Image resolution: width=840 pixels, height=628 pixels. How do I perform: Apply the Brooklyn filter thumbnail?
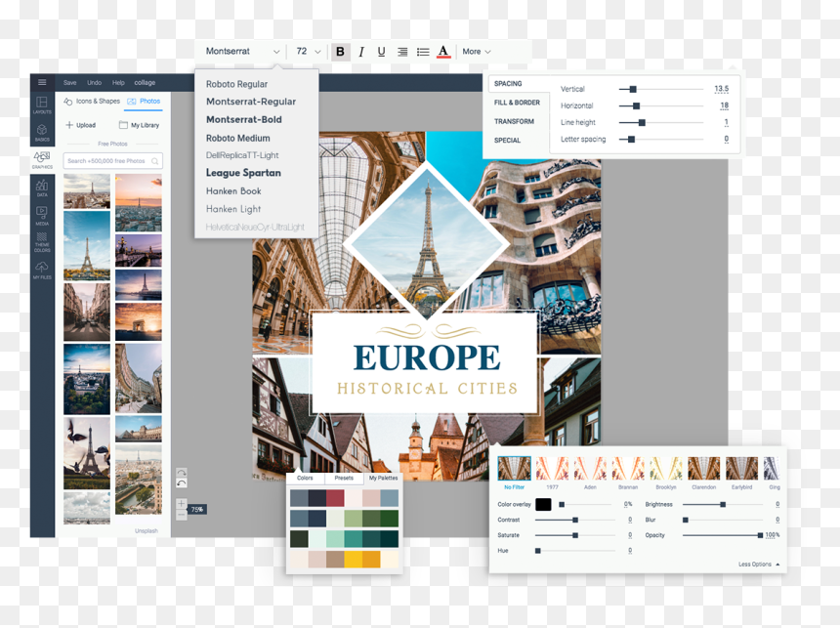666,469
